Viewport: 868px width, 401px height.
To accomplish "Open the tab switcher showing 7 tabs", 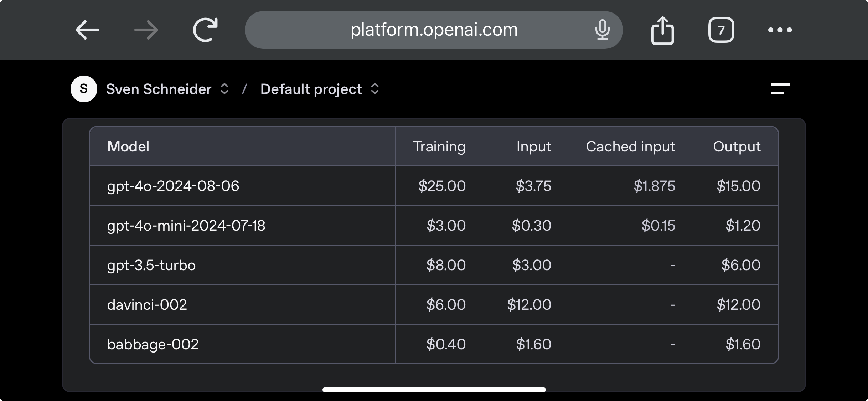I will (x=721, y=30).
